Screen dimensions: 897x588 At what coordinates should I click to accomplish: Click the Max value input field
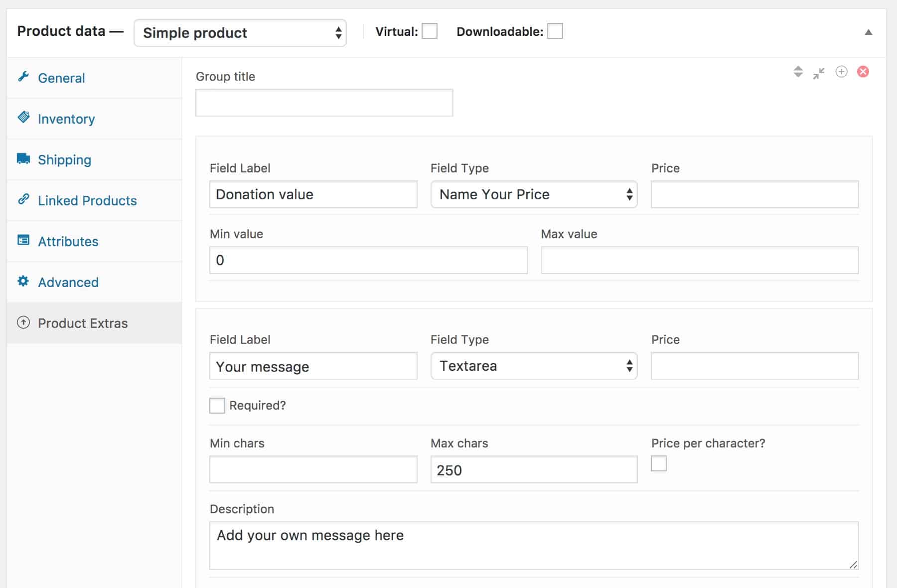(x=700, y=260)
